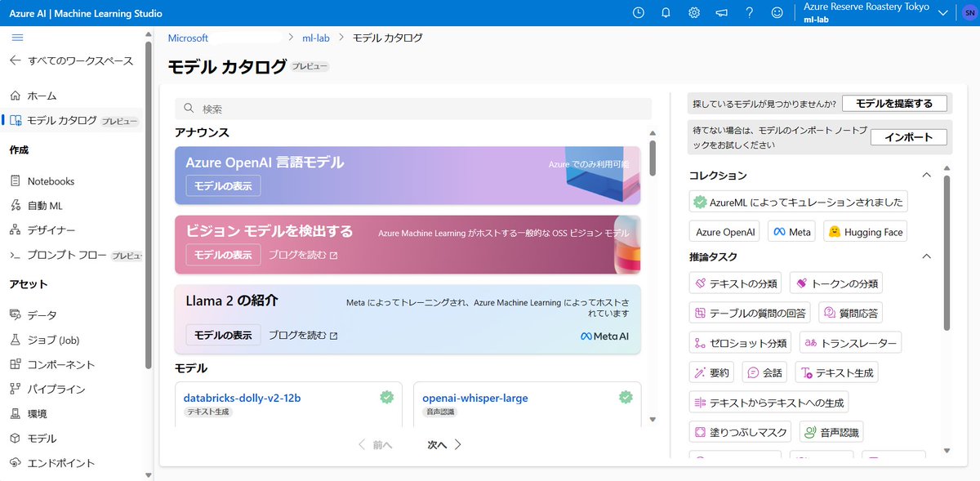Collapse the コレクション section
The image size is (980, 481).
click(926, 175)
